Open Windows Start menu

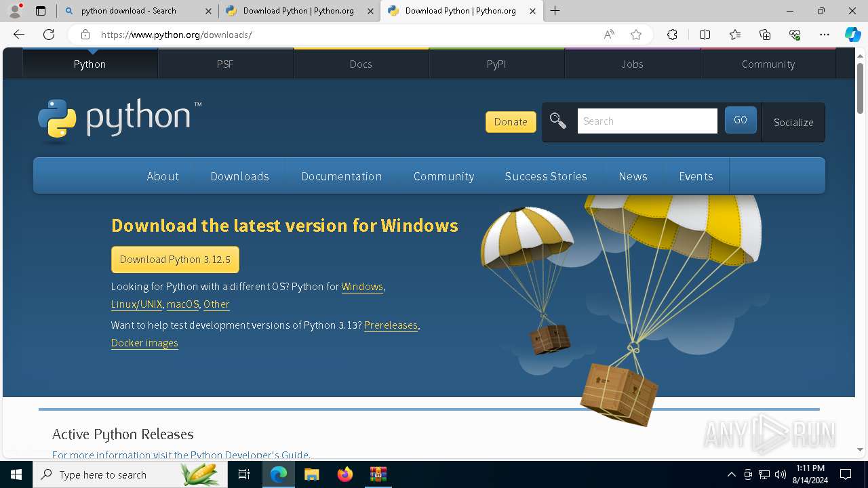pyautogui.click(x=16, y=474)
